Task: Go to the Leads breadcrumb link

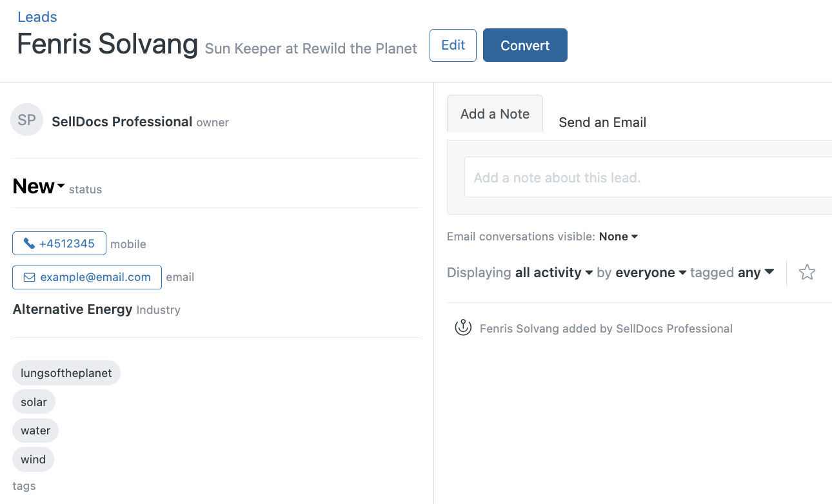Action: (37, 17)
